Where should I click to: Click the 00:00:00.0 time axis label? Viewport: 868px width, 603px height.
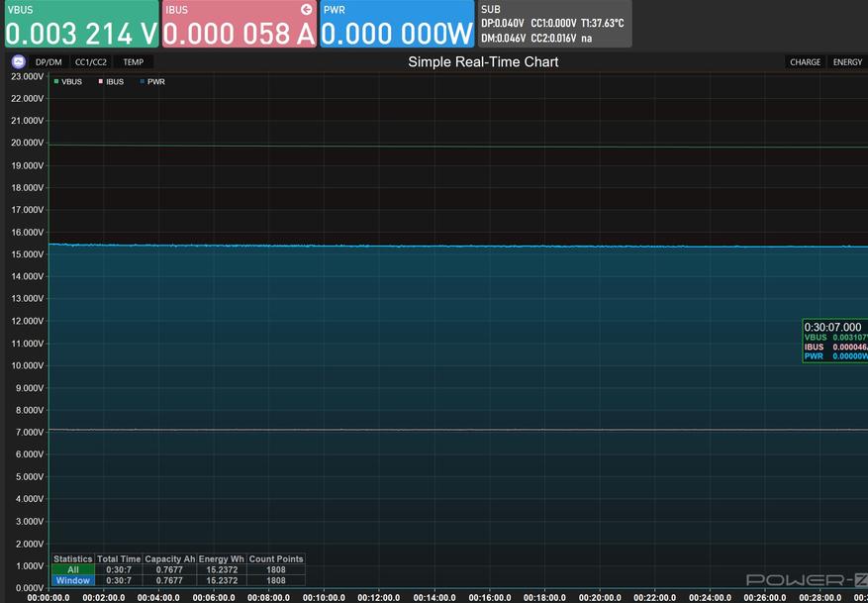[x=48, y=598]
